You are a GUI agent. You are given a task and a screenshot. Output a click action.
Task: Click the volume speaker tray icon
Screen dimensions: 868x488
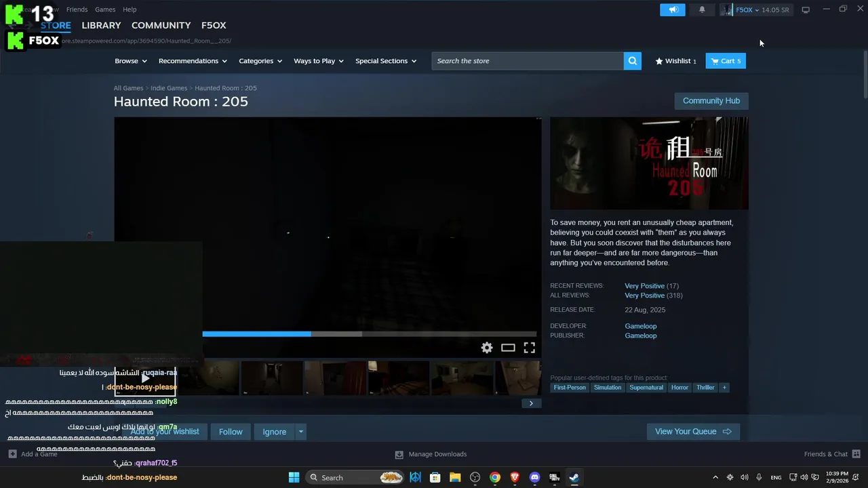point(745,477)
